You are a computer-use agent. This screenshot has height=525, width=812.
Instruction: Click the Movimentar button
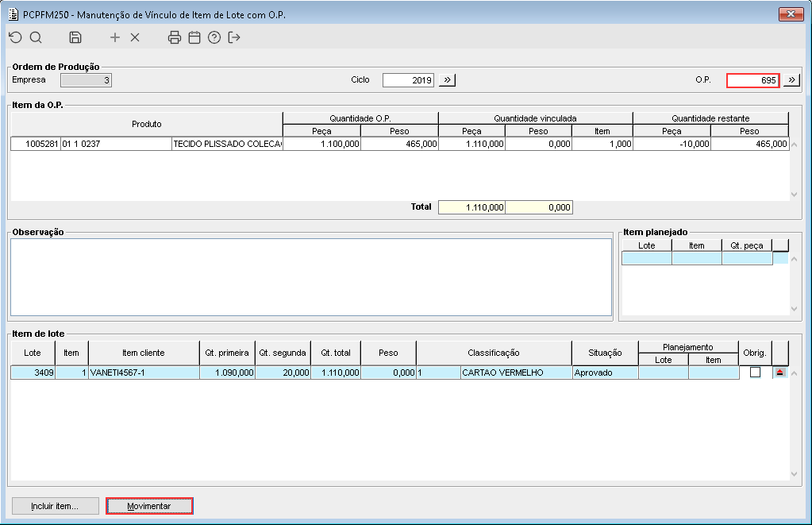[149, 506]
